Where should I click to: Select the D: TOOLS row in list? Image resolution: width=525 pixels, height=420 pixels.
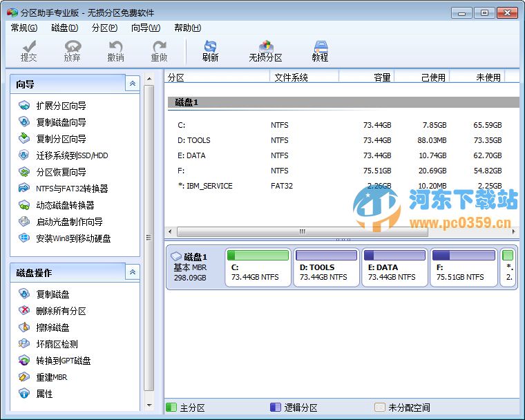pyautogui.click(x=341, y=140)
